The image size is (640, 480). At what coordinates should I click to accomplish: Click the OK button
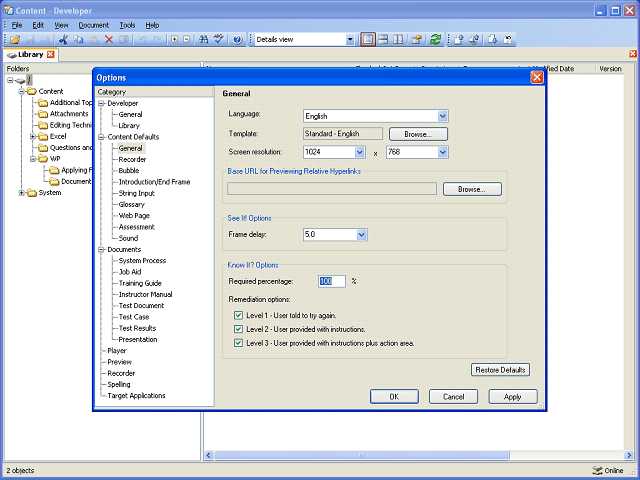tap(394, 397)
